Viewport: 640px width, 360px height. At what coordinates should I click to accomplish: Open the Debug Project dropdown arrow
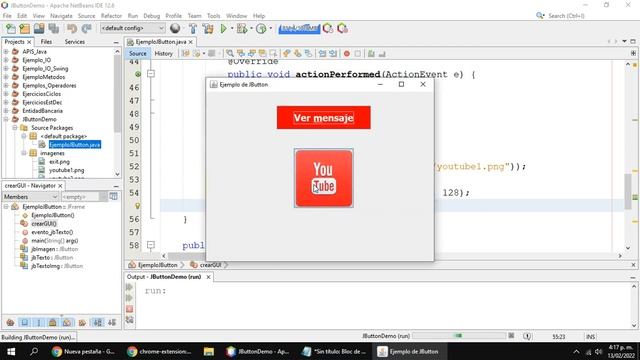coord(251,29)
